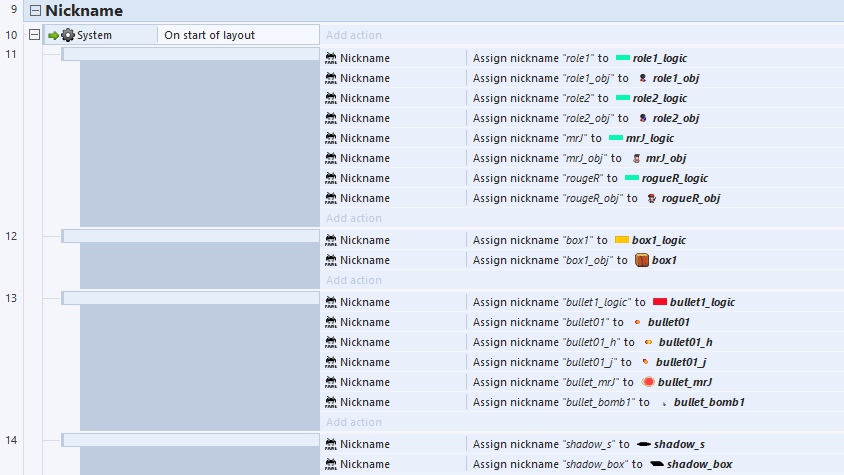
Task: Click the rogueR_obj sprite icon
Action: pyautogui.click(x=652, y=198)
